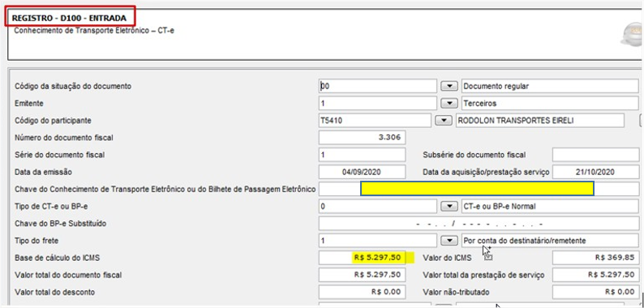This screenshot has width=644, height=308.
Task: Open the Tipo de CT-e ou BP-e dropdown
Action: pyautogui.click(x=449, y=207)
